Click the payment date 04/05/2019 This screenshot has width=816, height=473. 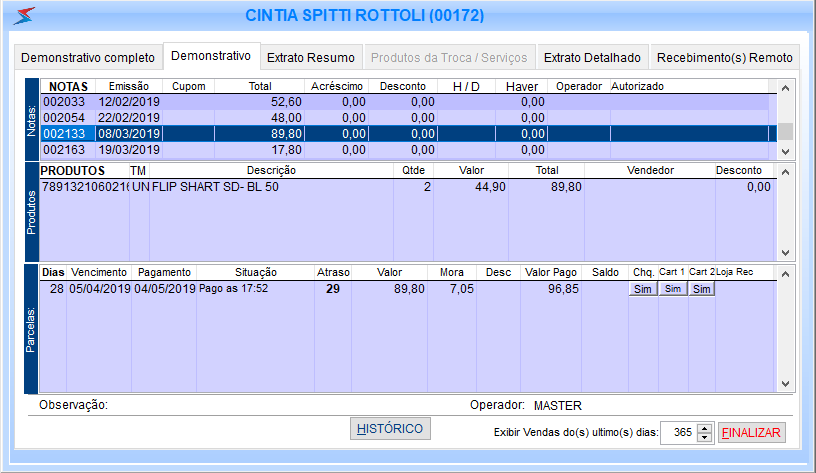[164, 289]
